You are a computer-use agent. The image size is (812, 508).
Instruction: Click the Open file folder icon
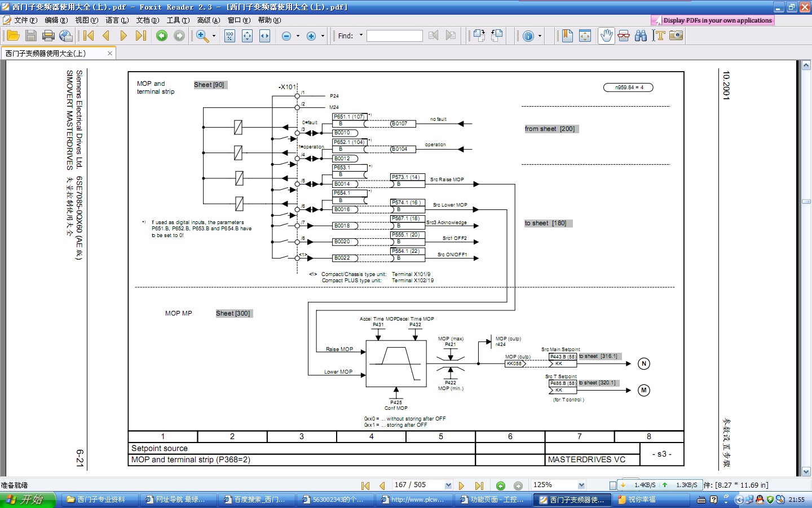(13, 36)
